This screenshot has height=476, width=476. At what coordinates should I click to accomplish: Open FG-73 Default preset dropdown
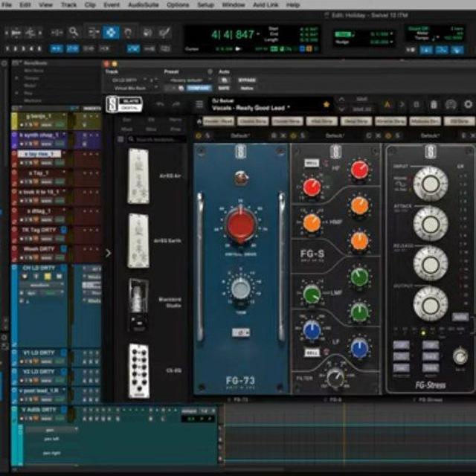239,135
